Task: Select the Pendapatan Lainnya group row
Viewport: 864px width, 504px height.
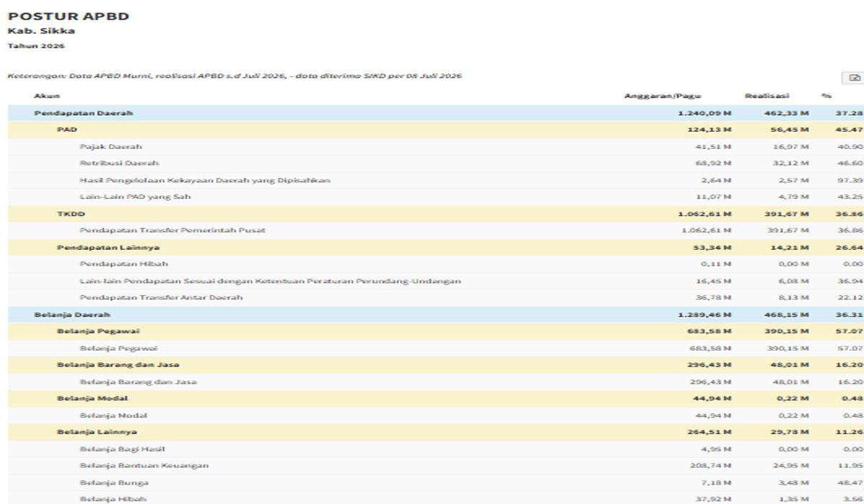Action: [436, 248]
